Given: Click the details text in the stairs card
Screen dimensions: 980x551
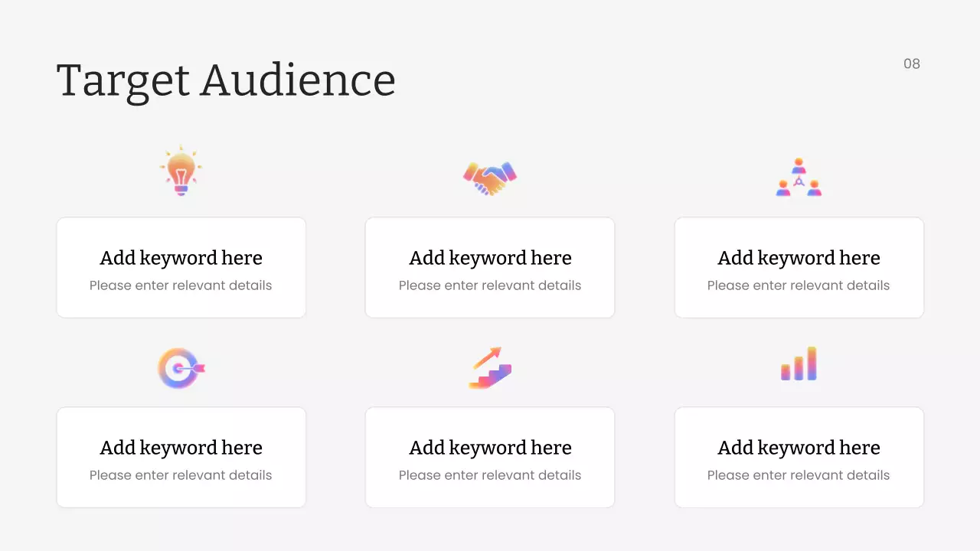Looking at the screenshot, I should 490,475.
